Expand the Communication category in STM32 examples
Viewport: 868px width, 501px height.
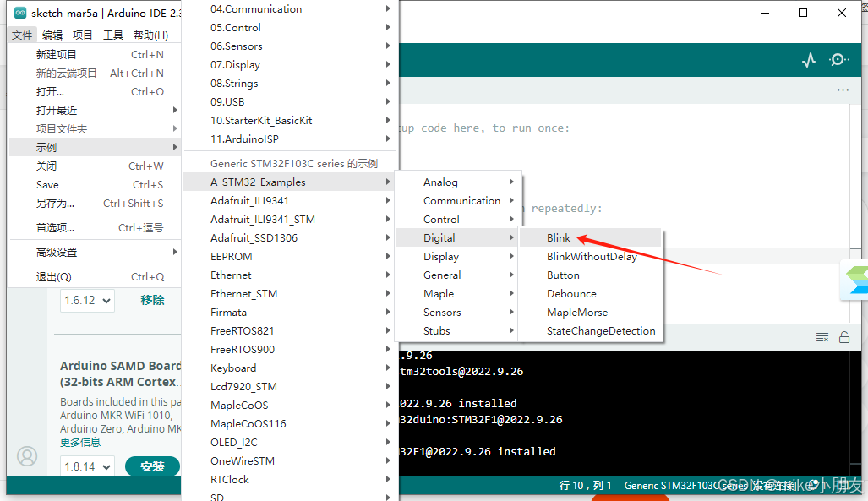(458, 200)
